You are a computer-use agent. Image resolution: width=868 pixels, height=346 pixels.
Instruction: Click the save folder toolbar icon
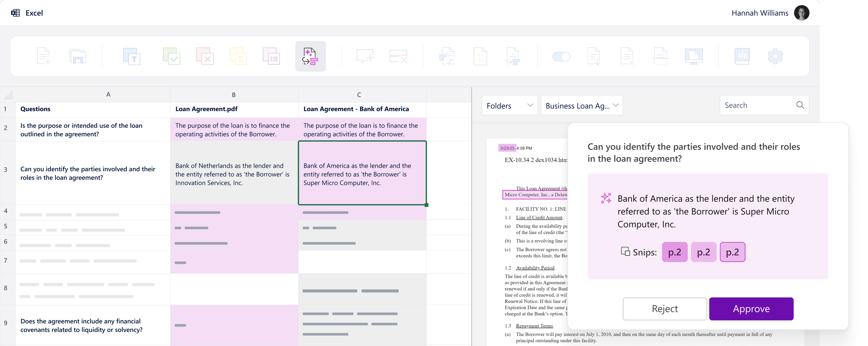(x=78, y=56)
